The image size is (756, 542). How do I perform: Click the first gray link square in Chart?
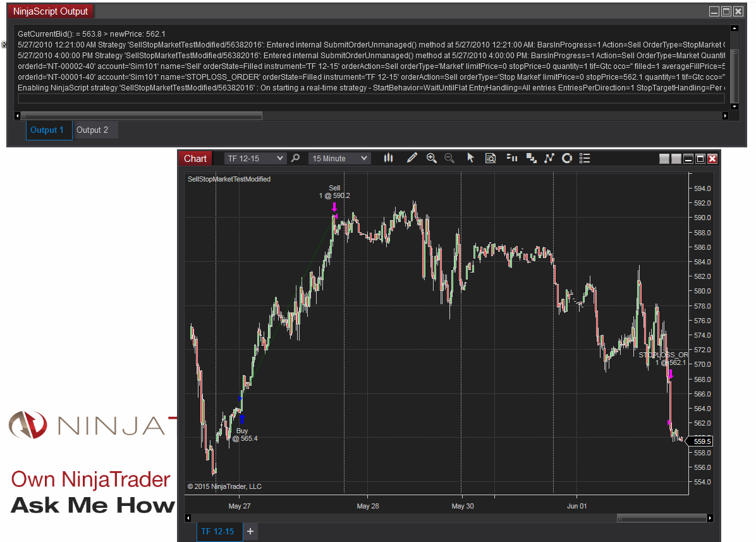click(x=664, y=159)
